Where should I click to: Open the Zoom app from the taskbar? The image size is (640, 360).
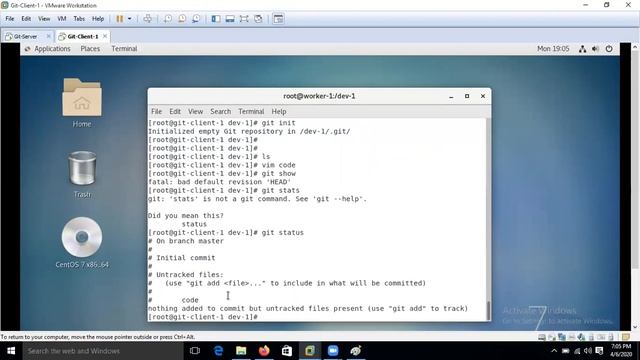click(x=333, y=351)
